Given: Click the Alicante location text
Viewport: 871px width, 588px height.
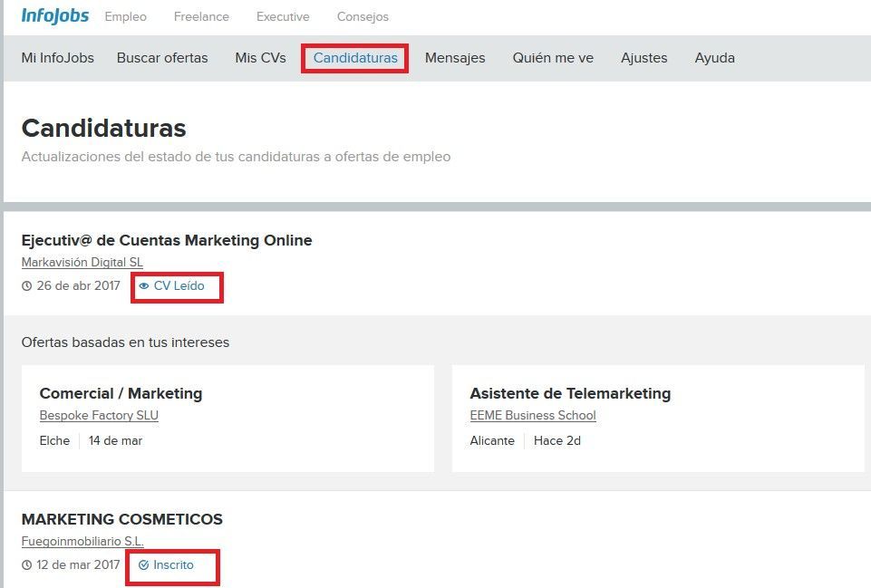Looking at the screenshot, I should [x=492, y=441].
